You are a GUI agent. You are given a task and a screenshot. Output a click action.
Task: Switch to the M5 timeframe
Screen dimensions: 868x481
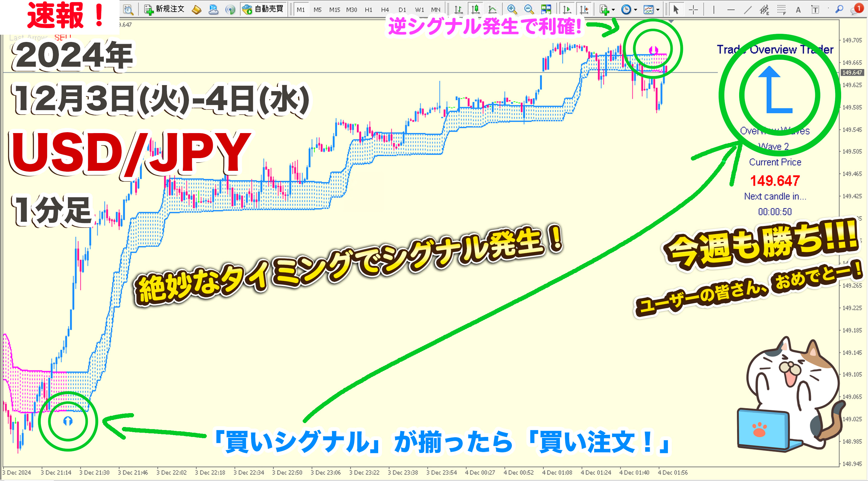pos(318,10)
